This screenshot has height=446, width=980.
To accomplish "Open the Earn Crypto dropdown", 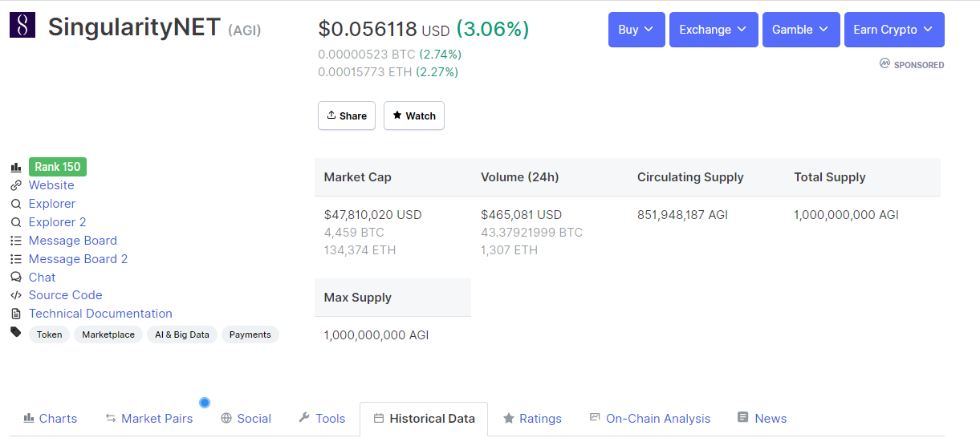I will [894, 30].
